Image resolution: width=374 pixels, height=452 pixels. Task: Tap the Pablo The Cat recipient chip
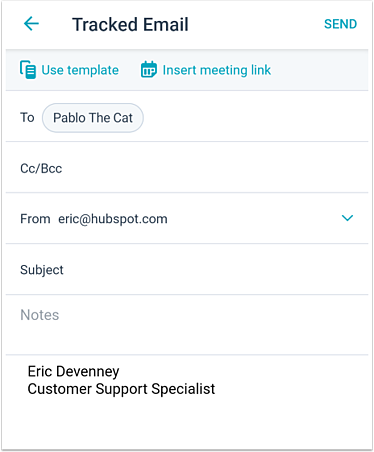pos(93,118)
